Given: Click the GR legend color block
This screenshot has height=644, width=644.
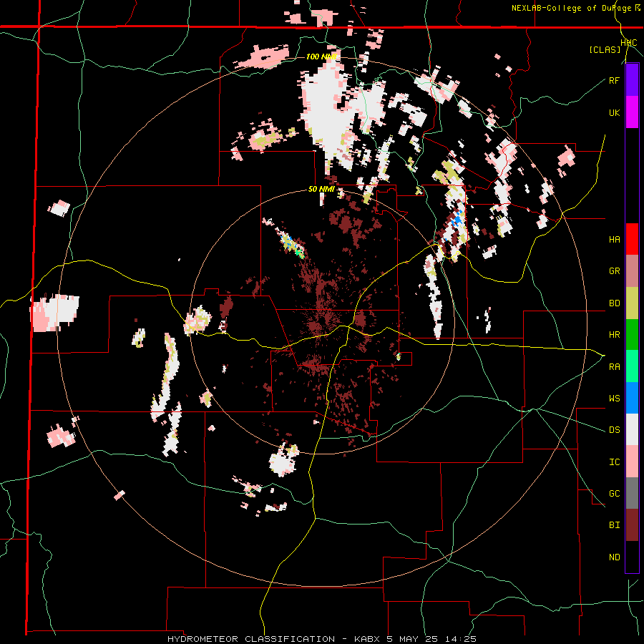Looking at the screenshot, I should [632, 271].
